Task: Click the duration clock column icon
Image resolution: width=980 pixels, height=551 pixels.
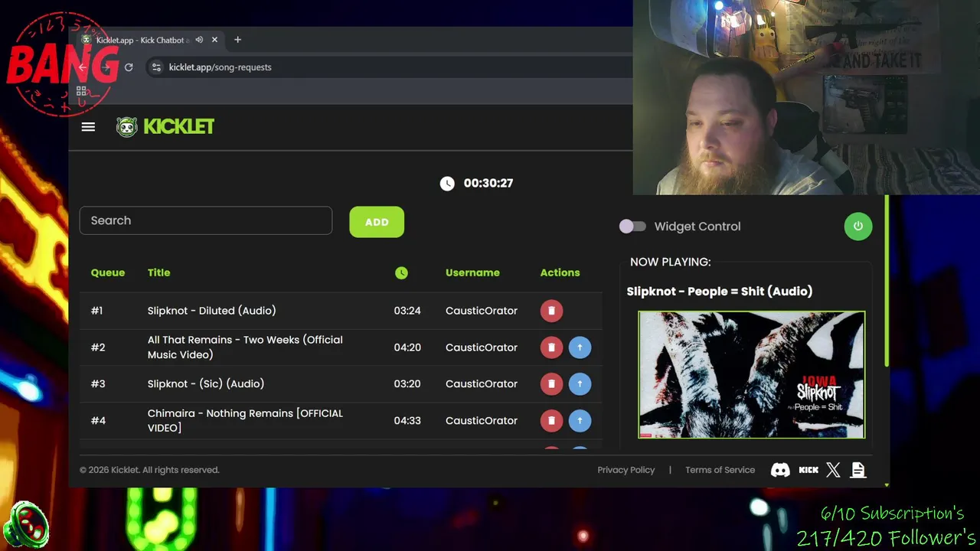Action: (401, 272)
